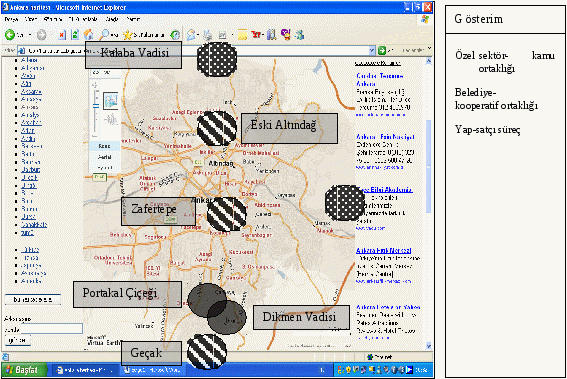Switch map to Hybrid view

(105, 168)
